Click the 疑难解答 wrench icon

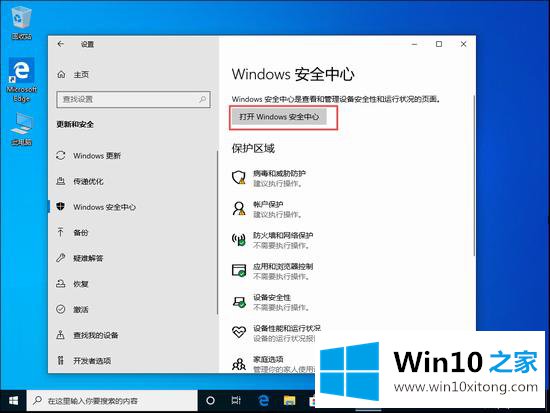tap(61, 258)
